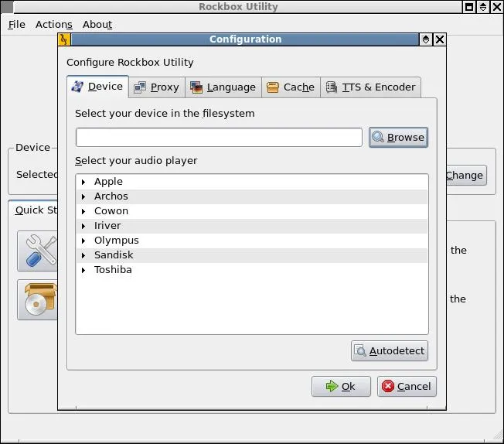
Task: Confirm configuration with Ok
Action: (341, 387)
